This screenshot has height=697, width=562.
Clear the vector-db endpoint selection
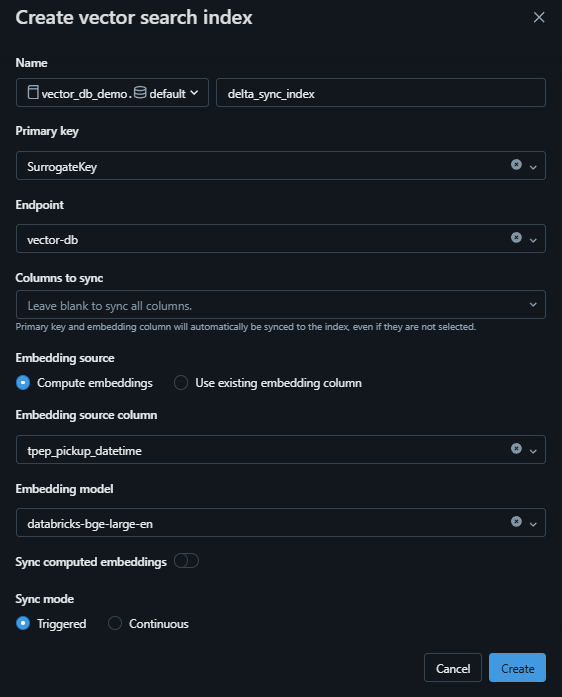point(516,237)
